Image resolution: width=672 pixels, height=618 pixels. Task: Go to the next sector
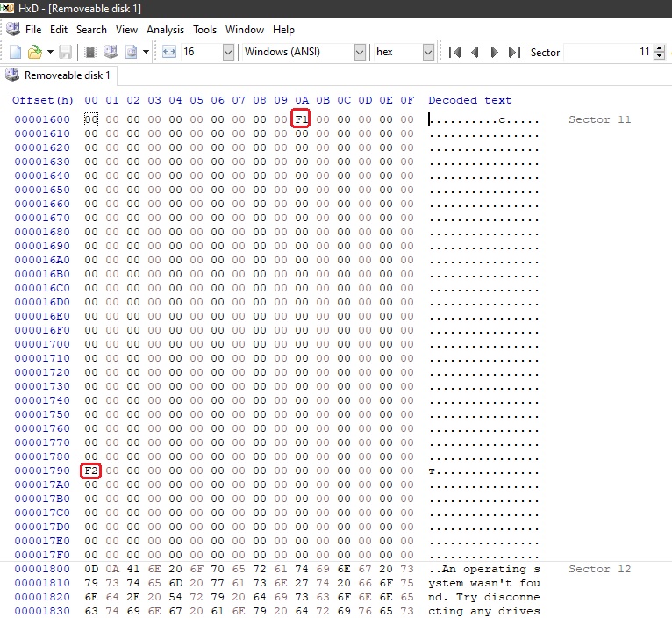pos(494,53)
